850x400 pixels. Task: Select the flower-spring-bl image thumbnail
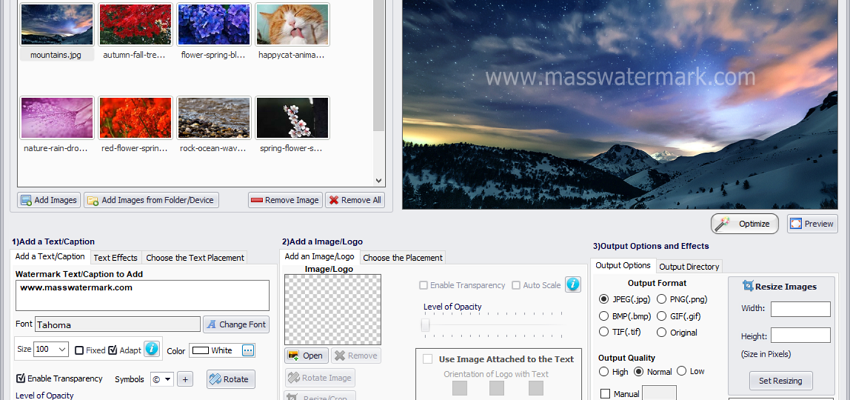click(214, 25)
